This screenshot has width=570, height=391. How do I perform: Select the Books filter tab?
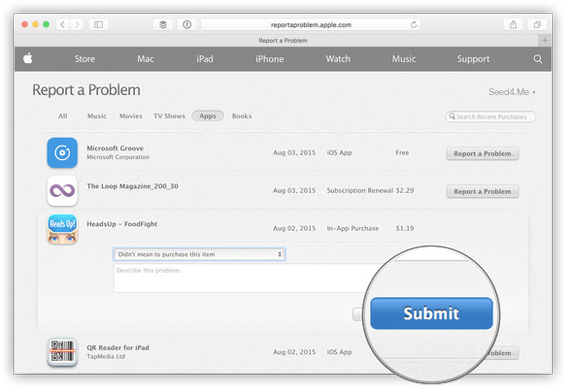(242, 116)
